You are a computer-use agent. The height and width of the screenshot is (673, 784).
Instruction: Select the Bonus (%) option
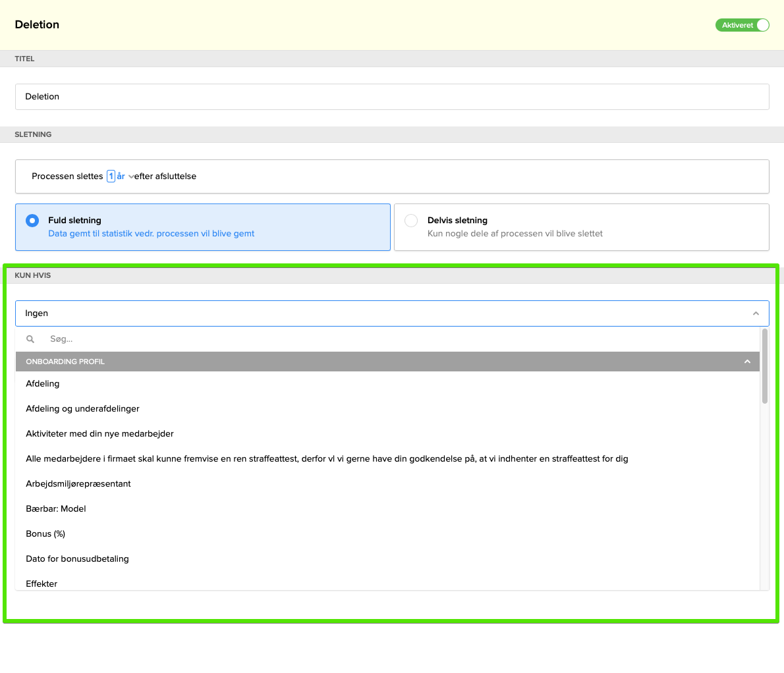45,534
